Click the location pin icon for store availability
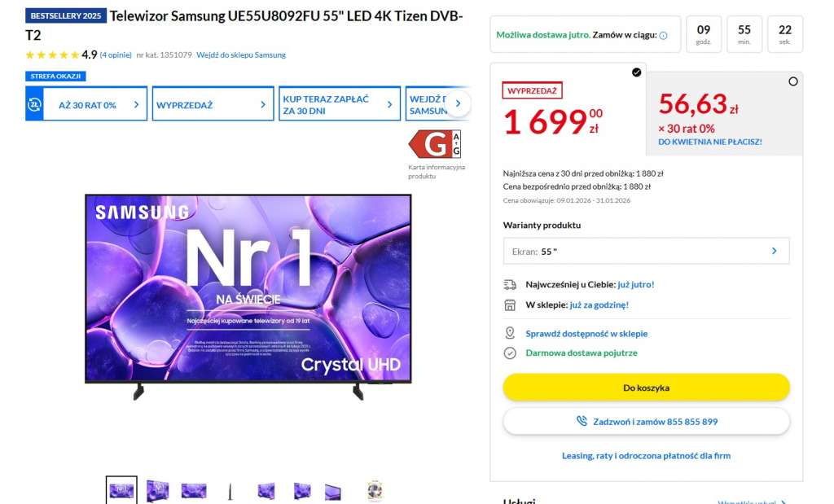This screenshot has width=834, height=504. click(511, 333)
